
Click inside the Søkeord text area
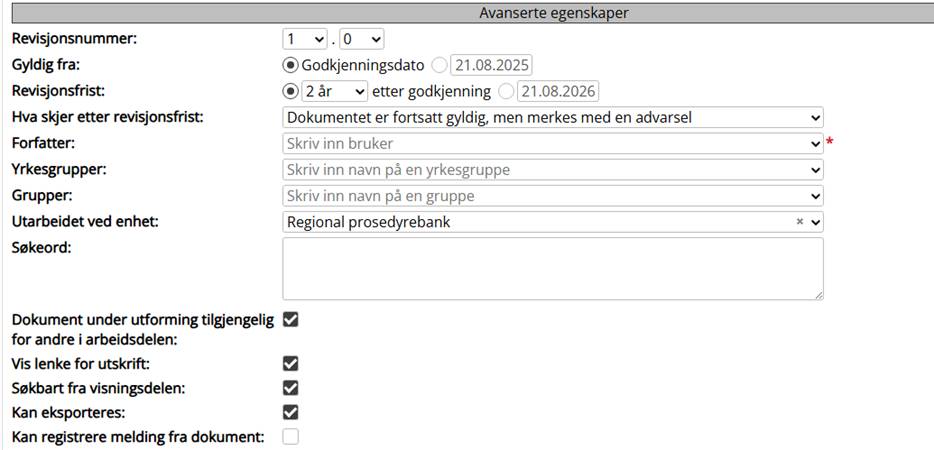click(552, 268)
